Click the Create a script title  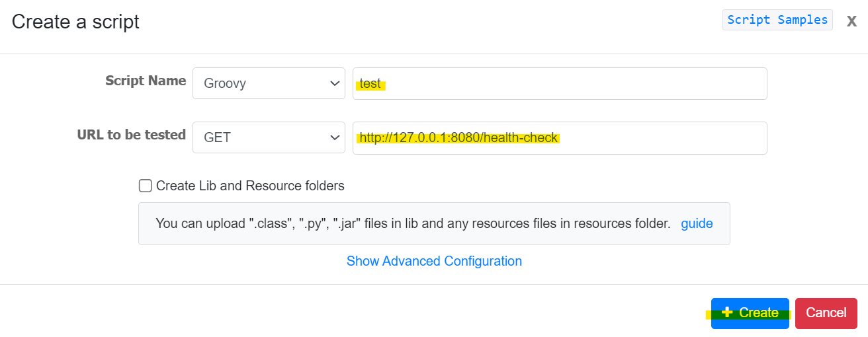75,22
